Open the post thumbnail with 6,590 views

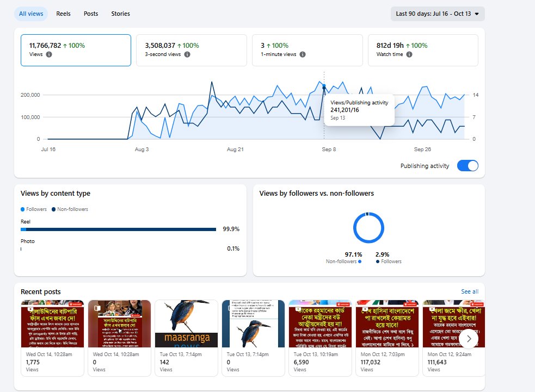[x=320, y=324]
